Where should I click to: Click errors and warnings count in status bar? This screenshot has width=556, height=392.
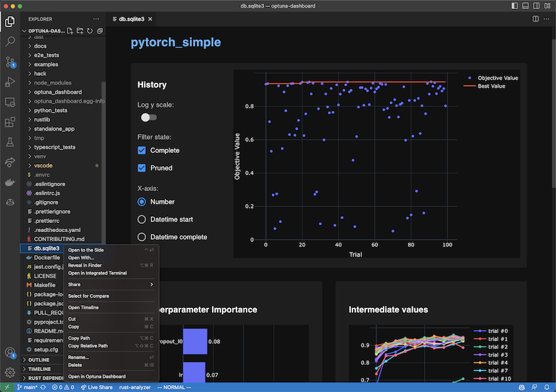(x=63, y=387)
